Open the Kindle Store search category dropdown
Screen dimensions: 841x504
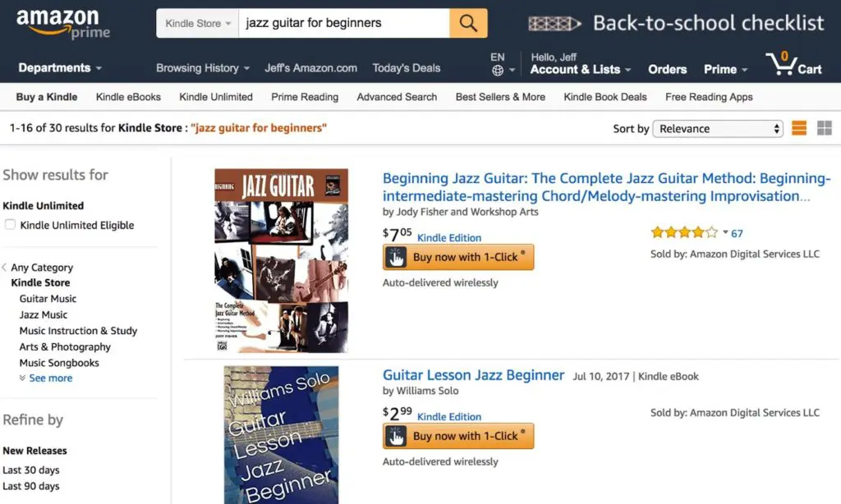(196, 23)
